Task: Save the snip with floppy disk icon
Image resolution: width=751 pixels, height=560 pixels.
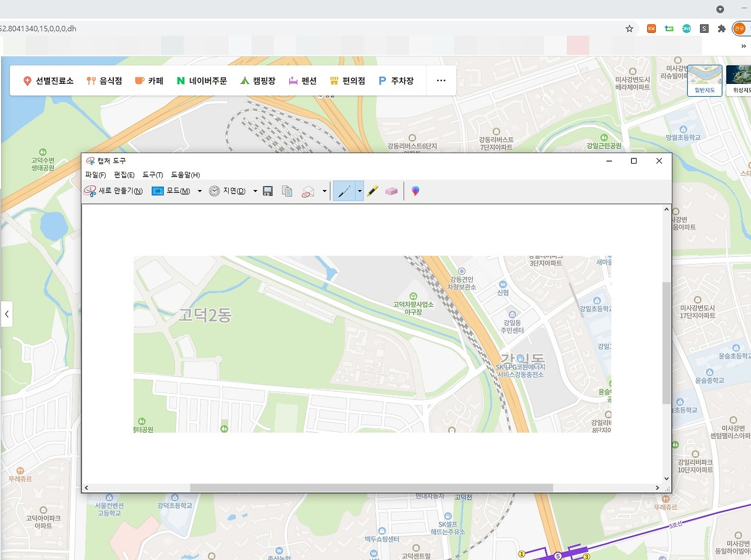Action: pos(268,191)
